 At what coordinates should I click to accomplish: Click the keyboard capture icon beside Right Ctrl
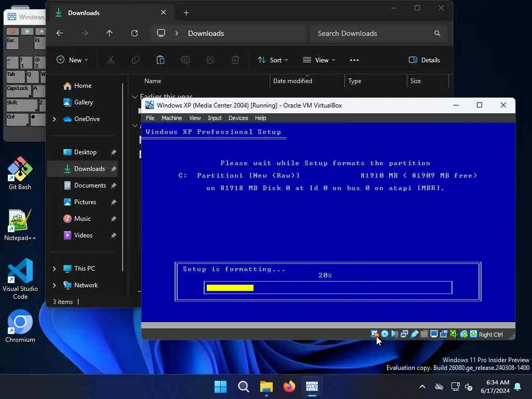[x=474, y=334]
